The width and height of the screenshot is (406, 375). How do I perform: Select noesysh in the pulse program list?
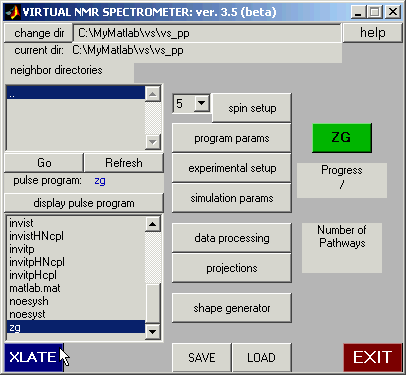pyautogui.click(x=76, y=301)
